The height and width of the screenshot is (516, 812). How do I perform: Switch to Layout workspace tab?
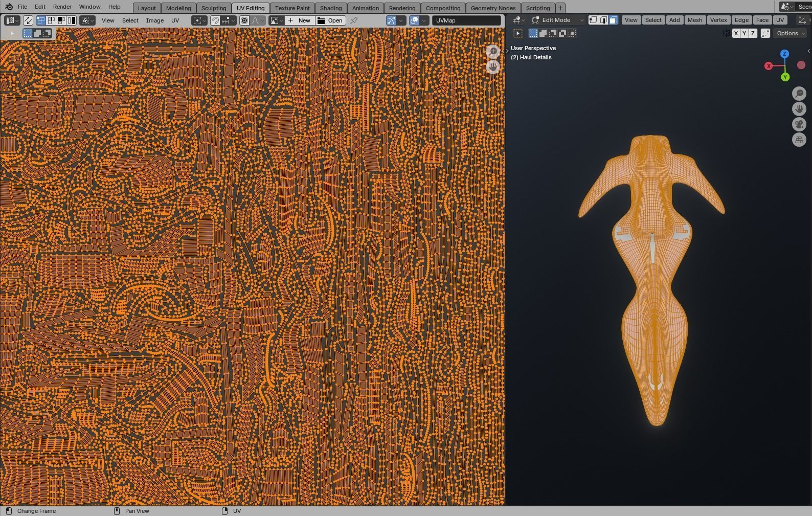click(147, 8)
